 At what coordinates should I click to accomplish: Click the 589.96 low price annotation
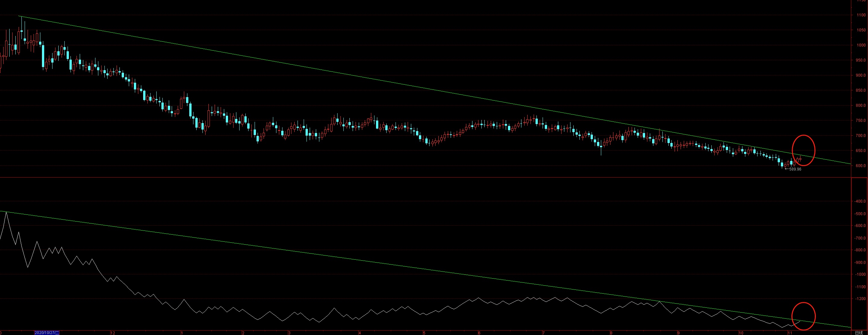tap(793, 169)
